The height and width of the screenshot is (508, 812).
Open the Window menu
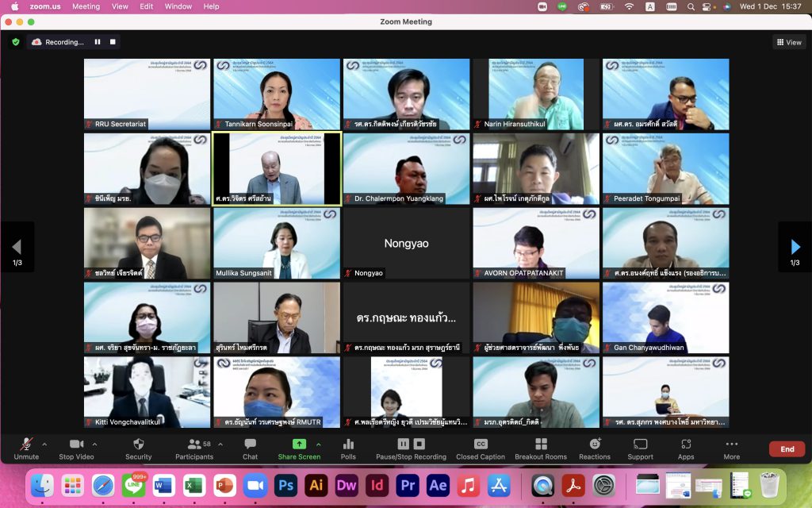[178, 6]
